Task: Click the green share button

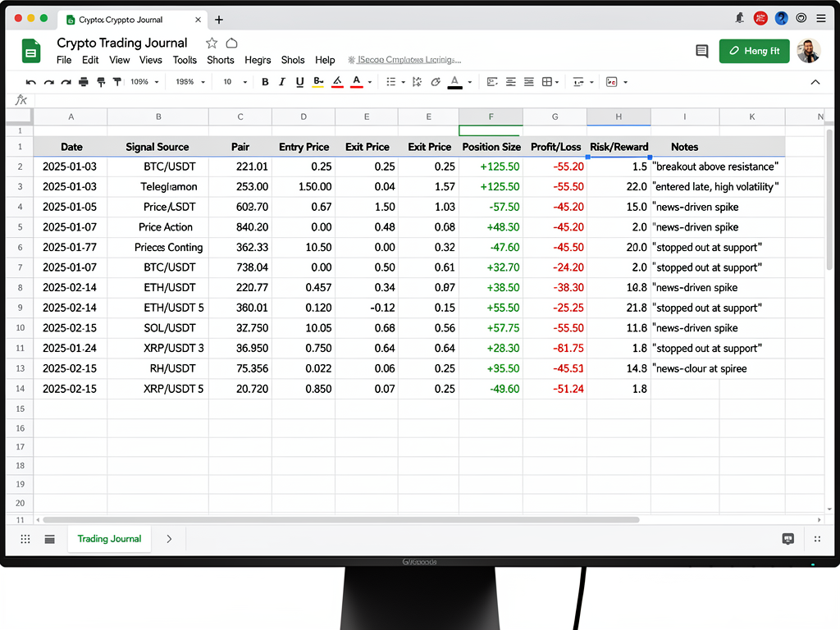Action: coord(754,50)
